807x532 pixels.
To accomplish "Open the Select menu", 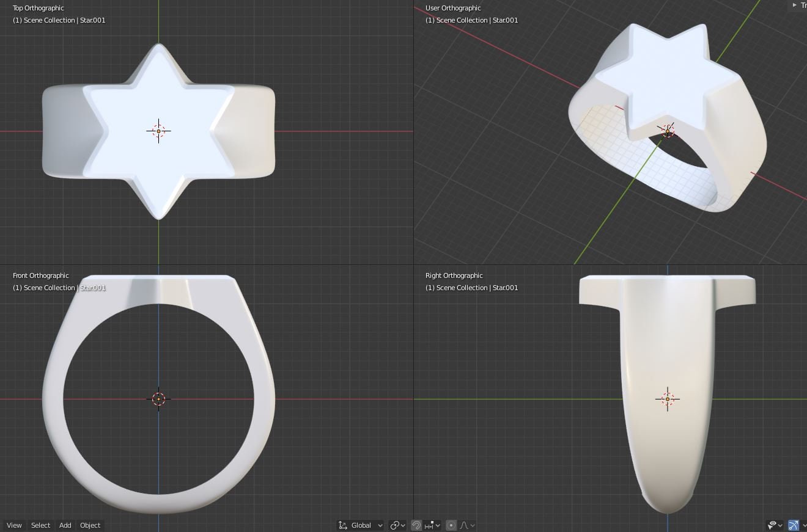I will pos(40,525).
